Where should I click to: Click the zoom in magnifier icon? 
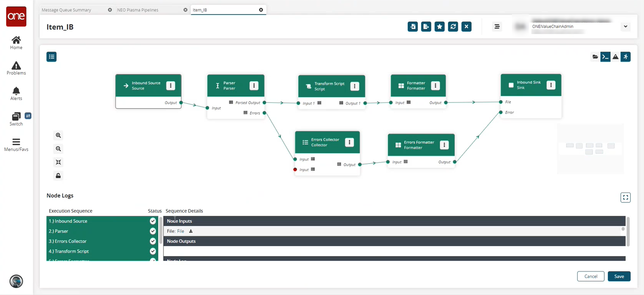[x=58, y=135]
